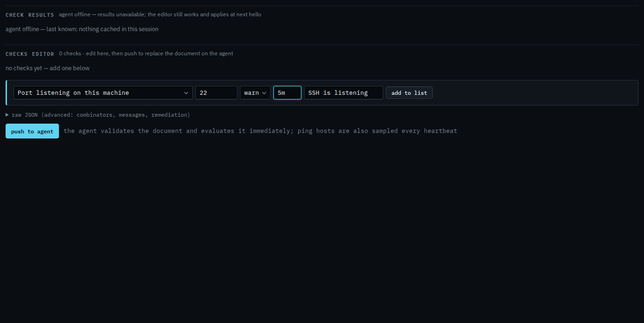Click the "push to agent" button

point(32,131)
